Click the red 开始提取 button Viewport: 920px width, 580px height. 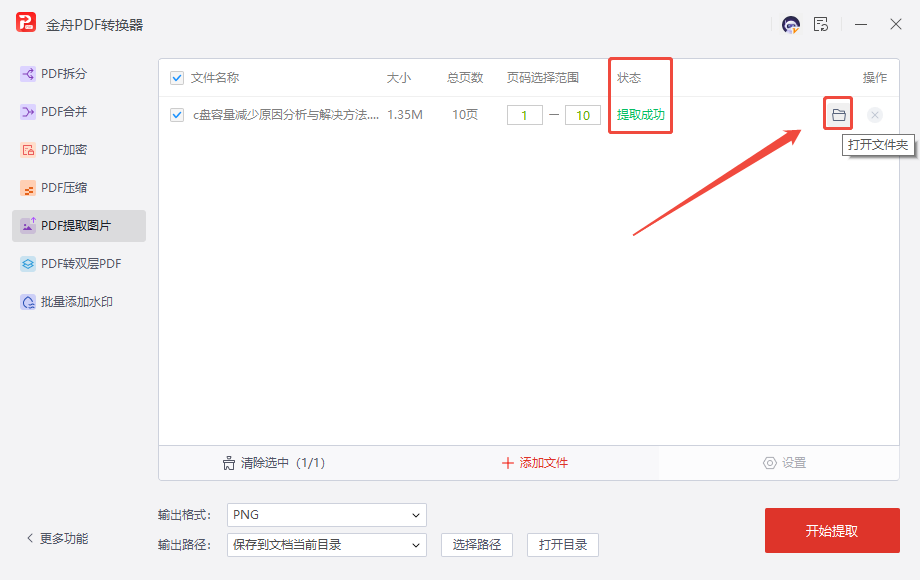click(832, 531)
